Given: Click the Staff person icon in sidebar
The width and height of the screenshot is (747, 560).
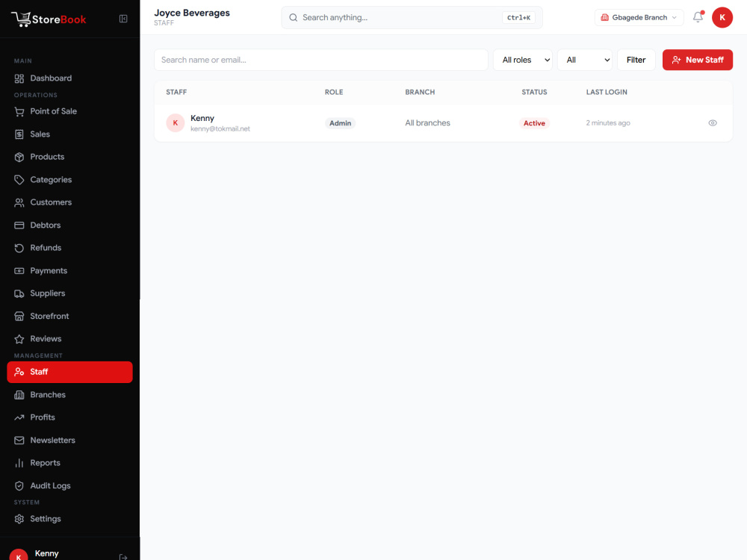Looking at the screenshot, I should 19,372.
